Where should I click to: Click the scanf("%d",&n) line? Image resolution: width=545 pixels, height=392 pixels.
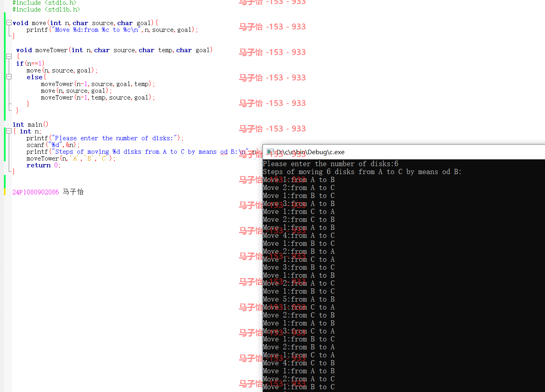pyautogui.click(x=53, y=145)
